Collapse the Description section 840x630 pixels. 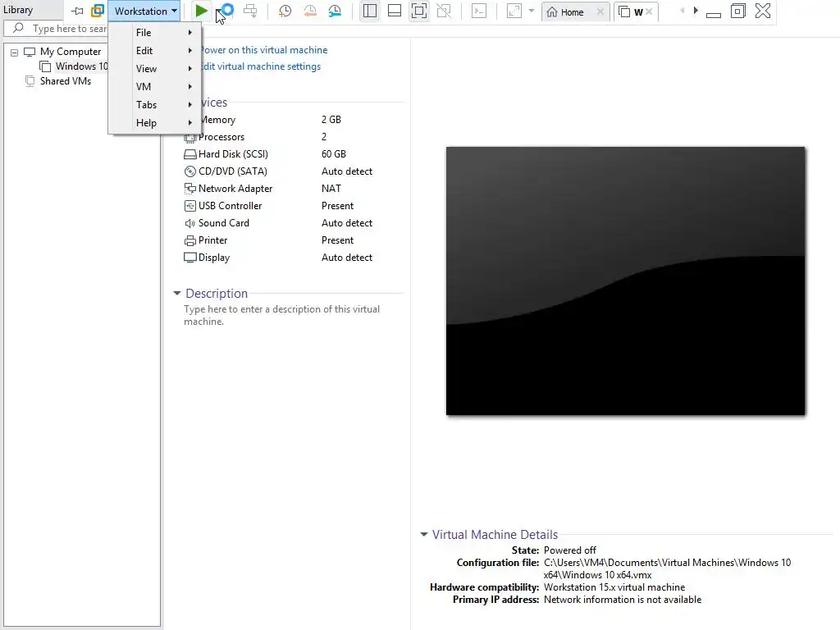(x=177, y=293)
